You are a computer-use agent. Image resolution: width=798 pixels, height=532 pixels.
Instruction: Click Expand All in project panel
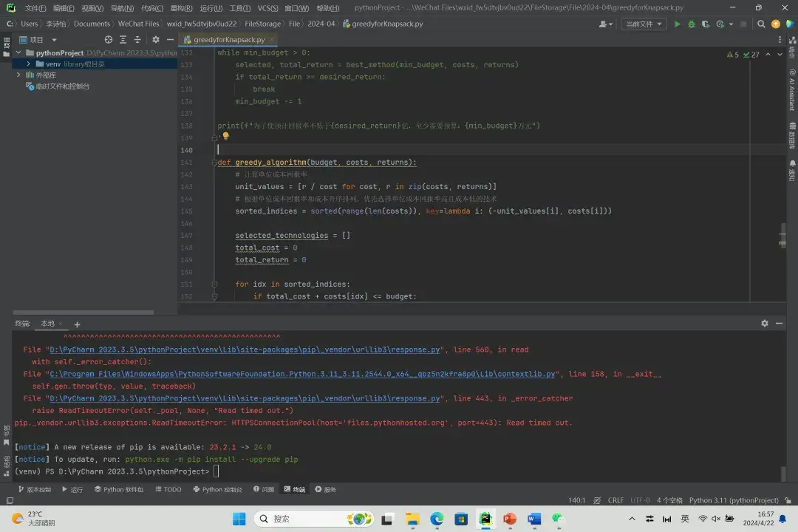point(123,40)
